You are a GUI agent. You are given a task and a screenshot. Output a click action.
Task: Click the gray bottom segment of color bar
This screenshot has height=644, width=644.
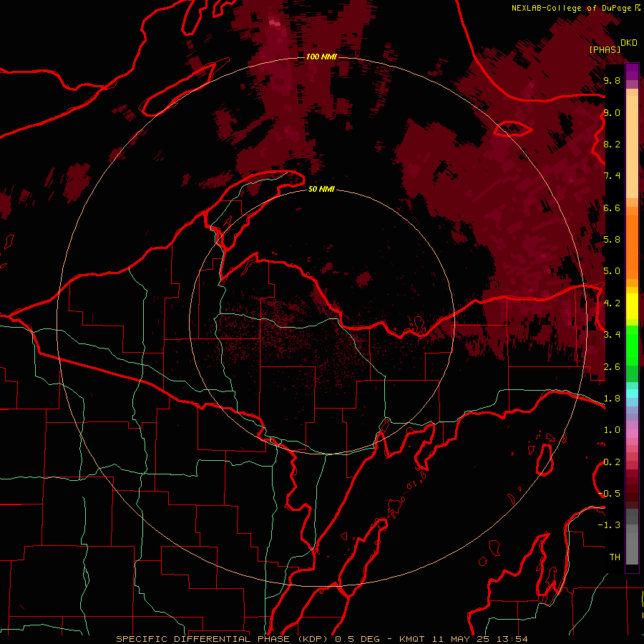[x=632, y=538]
